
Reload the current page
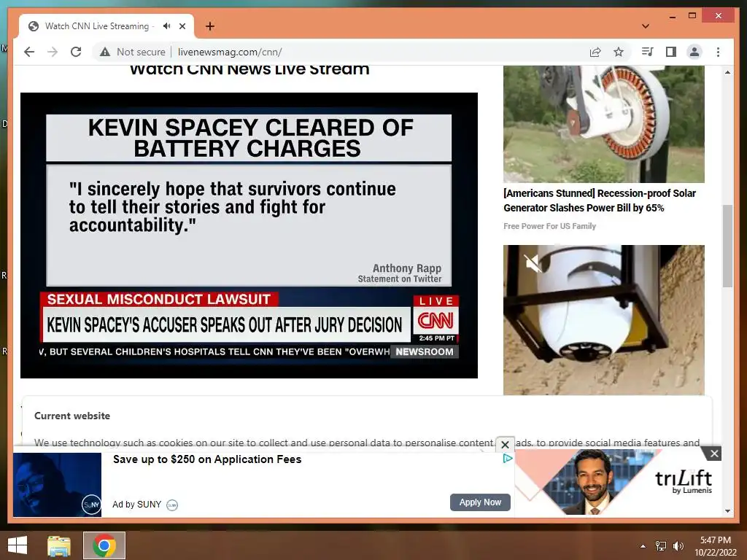[76, 52]
